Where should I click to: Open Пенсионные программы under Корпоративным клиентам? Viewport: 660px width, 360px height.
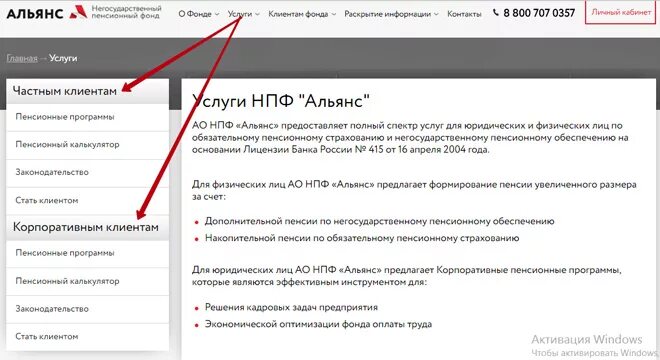[x=88, y=253]
